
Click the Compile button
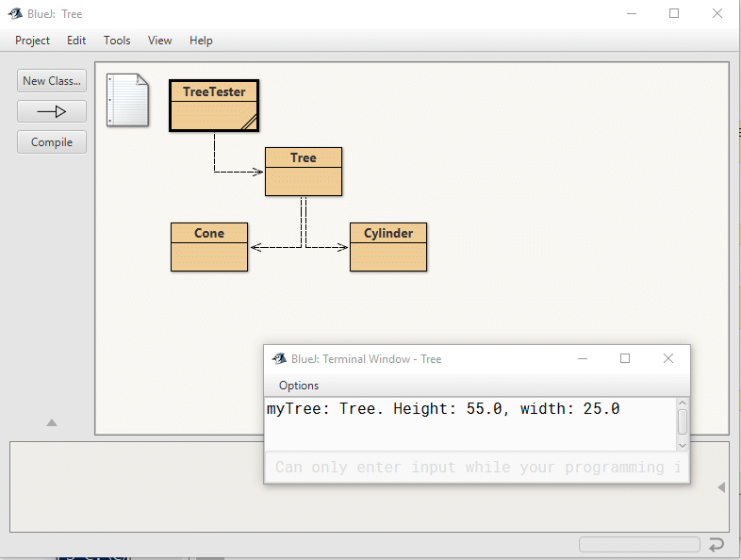click(52, 142)
